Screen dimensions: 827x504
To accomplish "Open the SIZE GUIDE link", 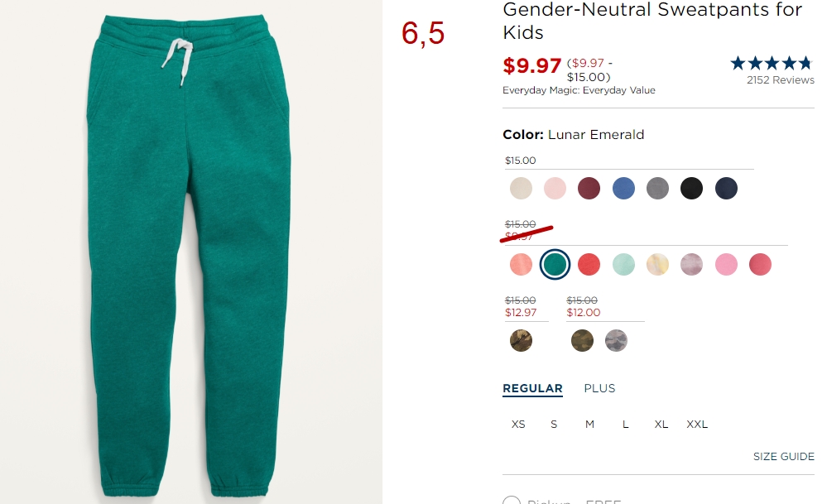I will [x=784, y=457].
